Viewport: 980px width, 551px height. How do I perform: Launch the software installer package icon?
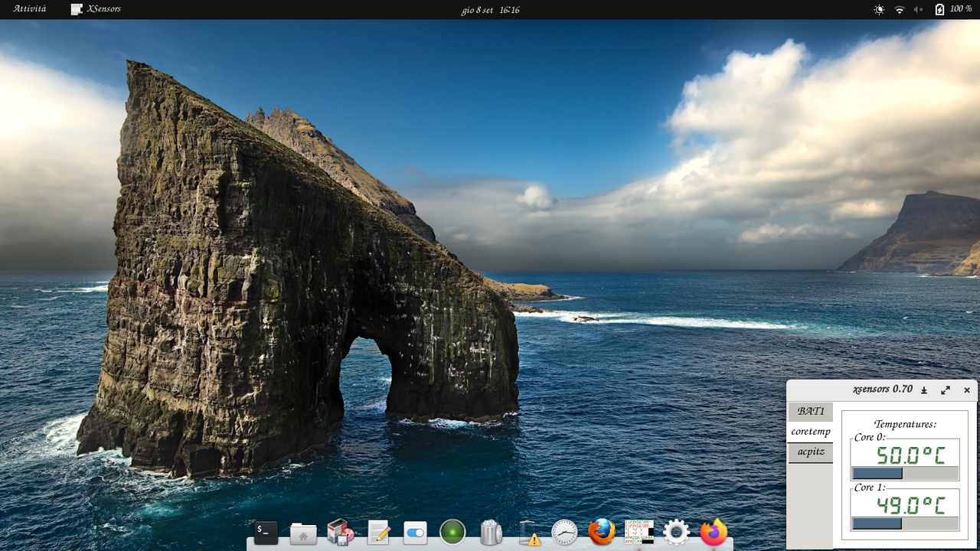341,532
